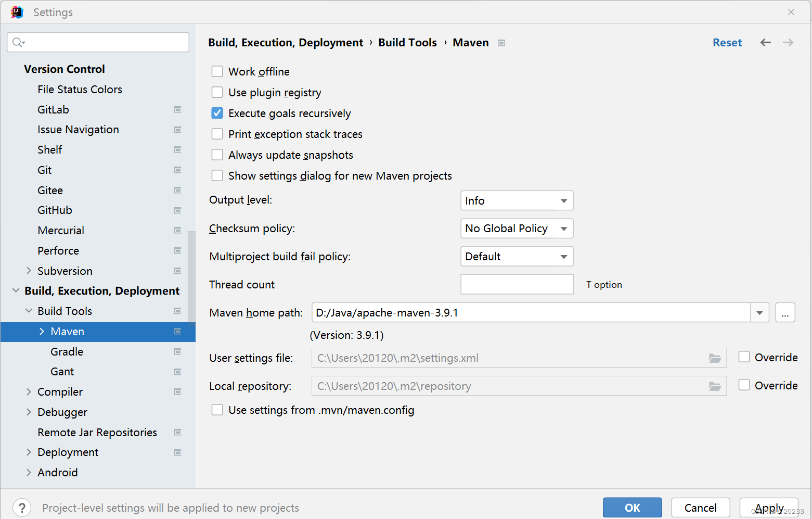
Task: Click the project-level icon beside Shelf
Action: click(177, 150)
